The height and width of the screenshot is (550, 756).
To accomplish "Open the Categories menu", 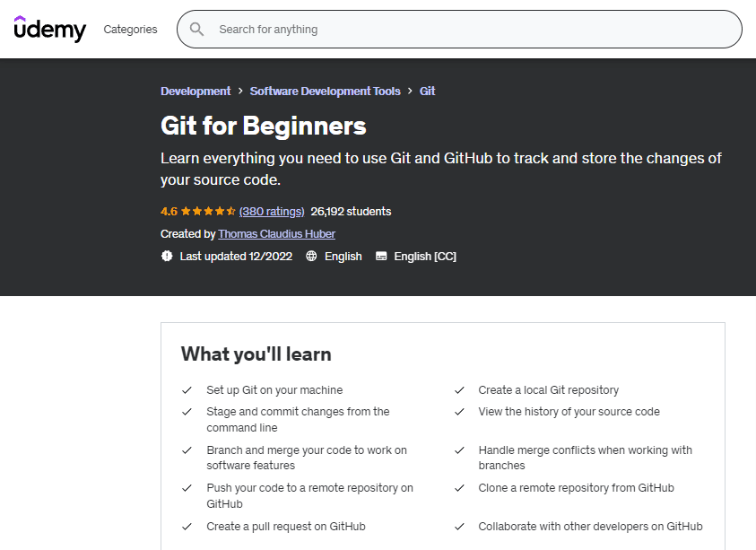I will click(x=130, y=30).
